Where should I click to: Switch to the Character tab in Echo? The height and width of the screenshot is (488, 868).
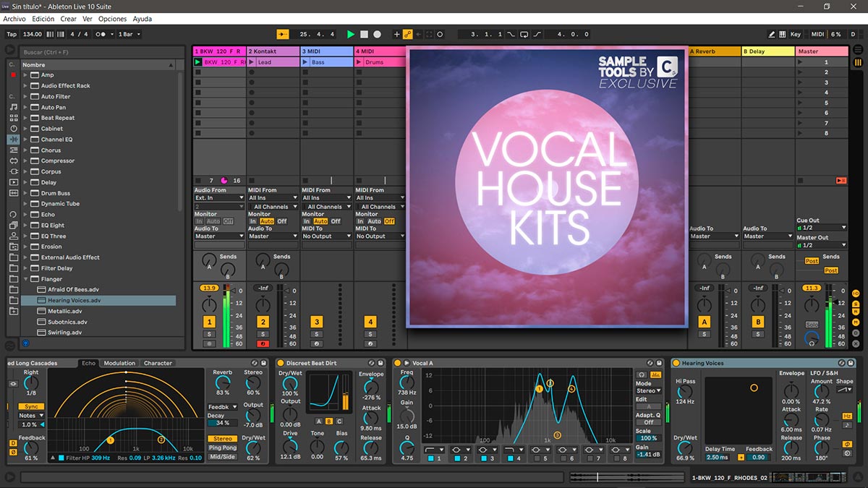158,363
